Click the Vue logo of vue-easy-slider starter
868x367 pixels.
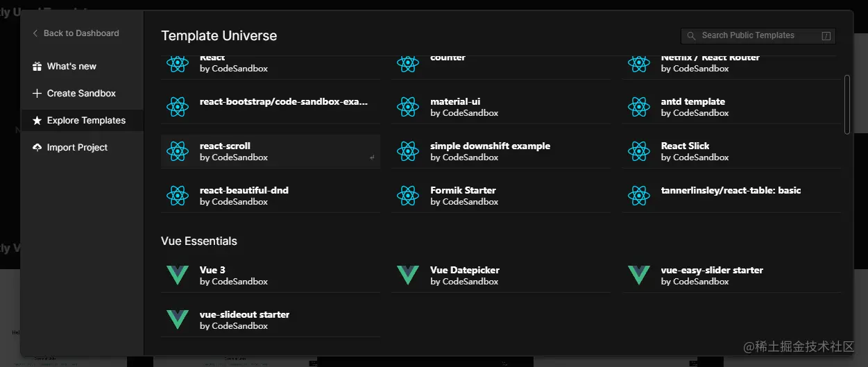point(639,275)
